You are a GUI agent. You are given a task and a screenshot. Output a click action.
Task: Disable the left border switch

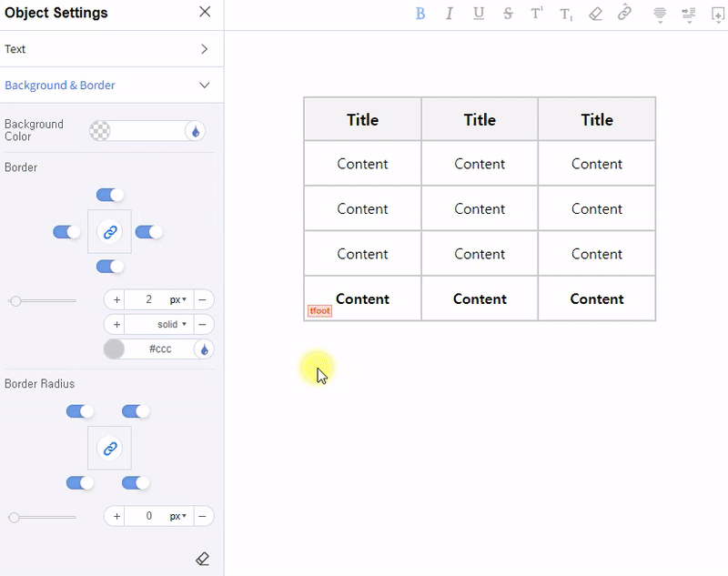(x=67, y=232)
